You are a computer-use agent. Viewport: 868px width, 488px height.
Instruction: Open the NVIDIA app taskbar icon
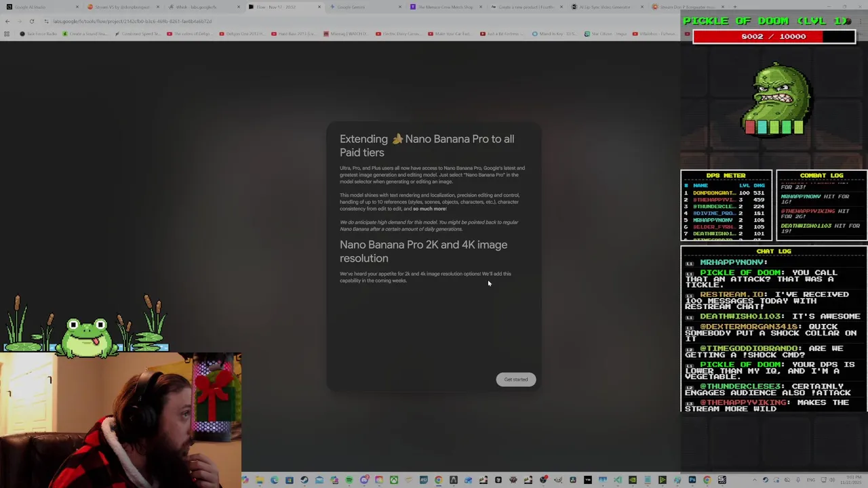(632, 481)
